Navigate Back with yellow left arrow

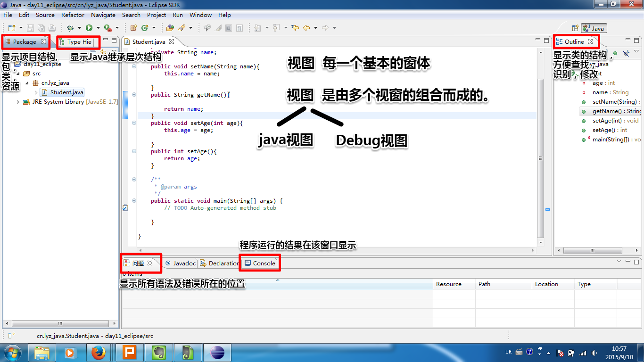pos(306,28)
